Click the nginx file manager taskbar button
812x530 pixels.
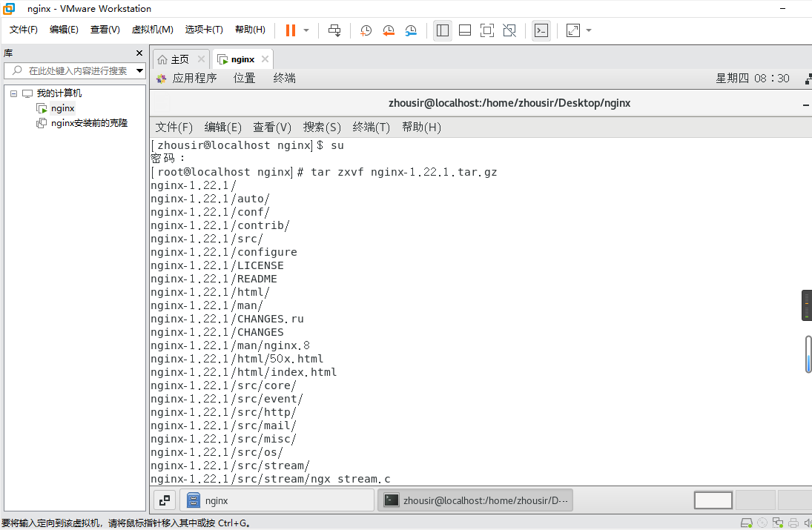click(277, 500)
